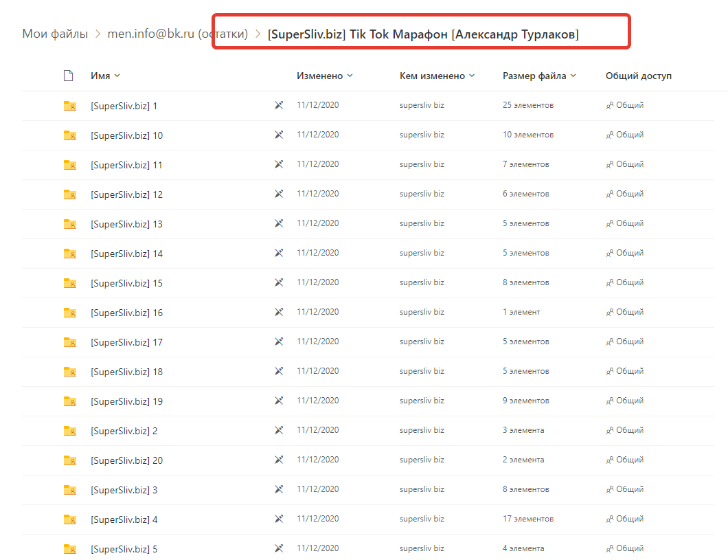The height and width of the screenshot is (560, 728).
Task: Click "9 элементов" size cell
Action: [525, 401]
